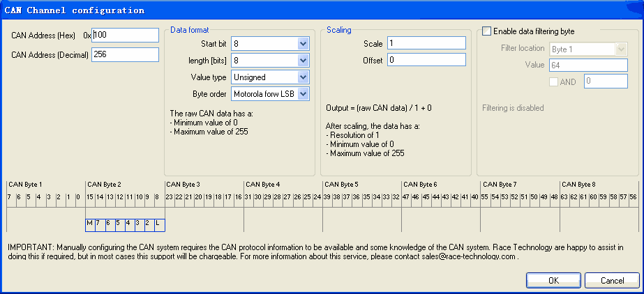Click the CAN Address (Decimal) field

coord(125,54)
